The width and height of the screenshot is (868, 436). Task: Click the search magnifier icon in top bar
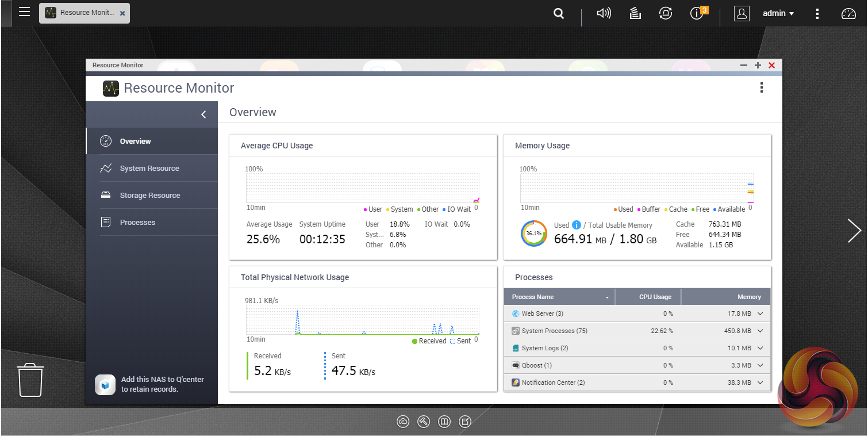pyautogui.click(x=558, y=13)
